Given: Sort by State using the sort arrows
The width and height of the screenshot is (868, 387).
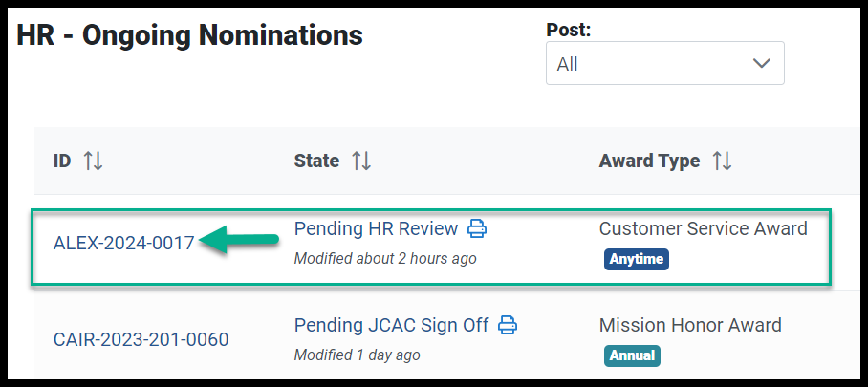Looking at the screenshot, I should (361, 161).
